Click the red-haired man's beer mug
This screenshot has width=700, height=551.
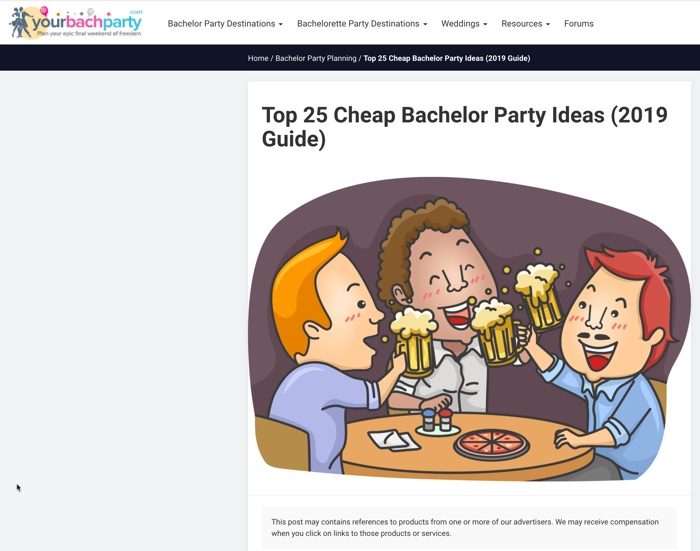tap(539, 296)
